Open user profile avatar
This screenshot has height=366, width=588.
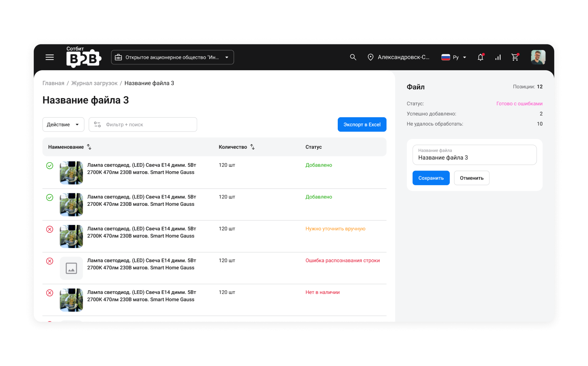pos(538,57)
